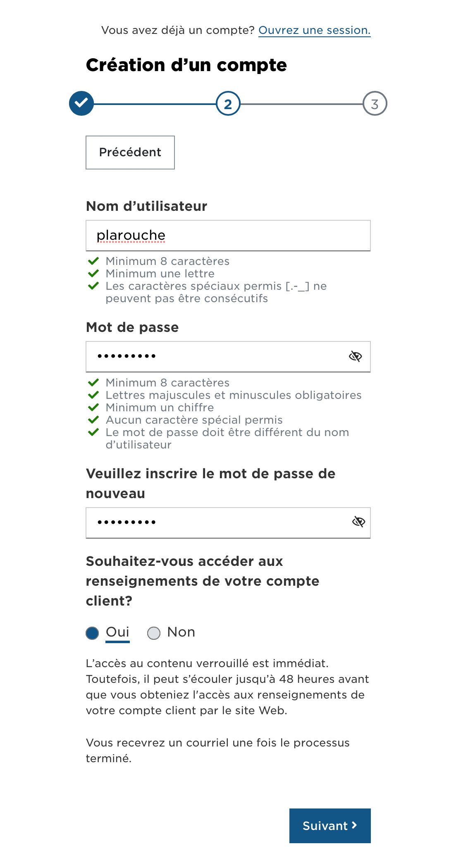This screenshot has height=868, width=468.
Task: Click the check beside the consecutive special characters rule
Action: point(93,286)
